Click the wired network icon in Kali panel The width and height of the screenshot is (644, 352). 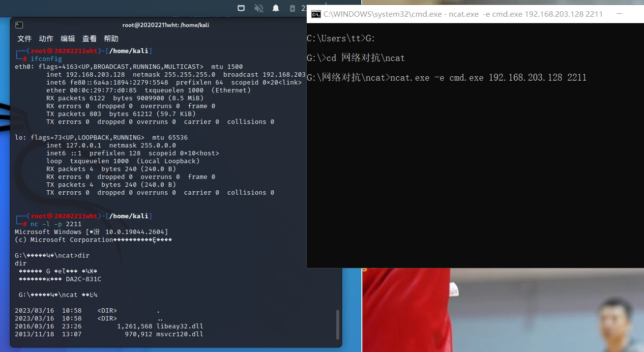[x=241, y=8]
